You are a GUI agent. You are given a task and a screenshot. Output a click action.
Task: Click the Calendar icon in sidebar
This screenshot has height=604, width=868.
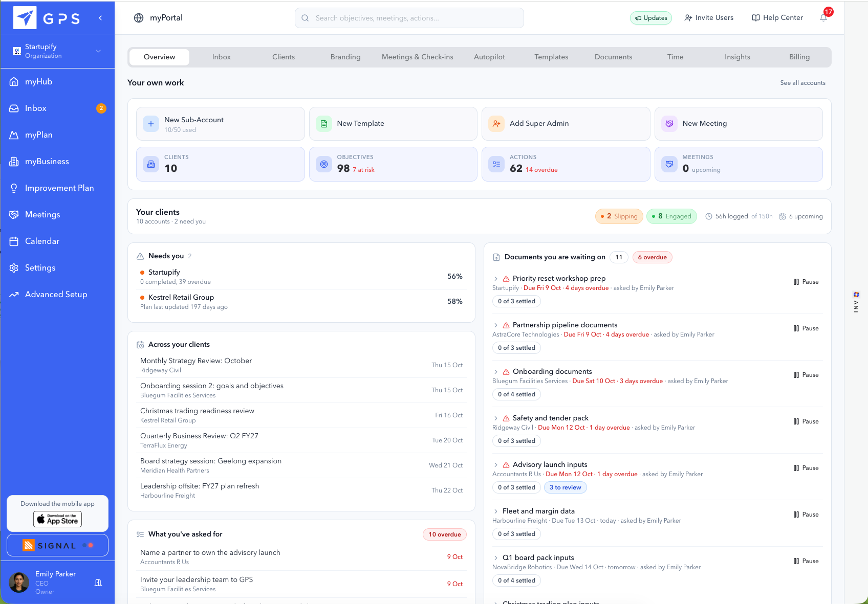pyautogui.click(x=14, y=241)
